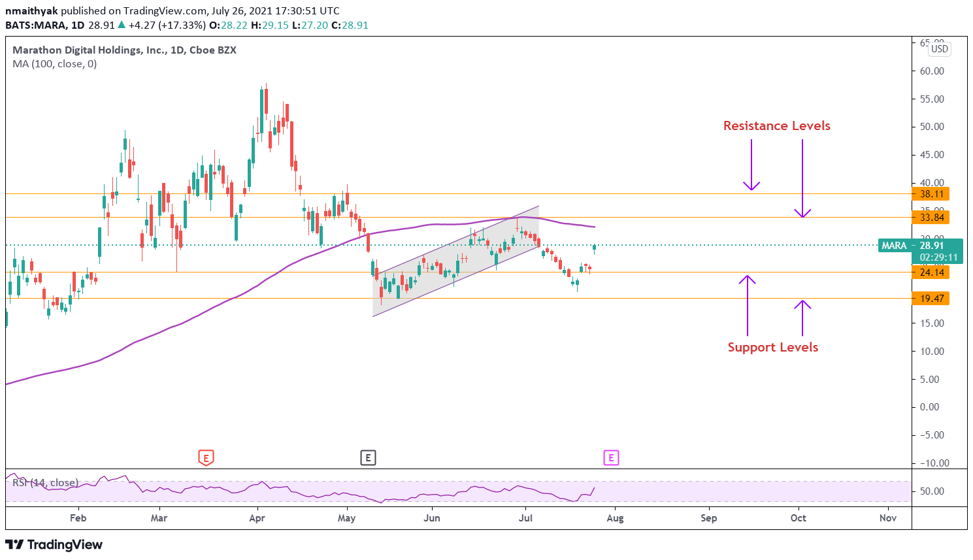The image size is (973, 560).
Task: Click the 38.11 orange price label
Action: pos(932,194)
